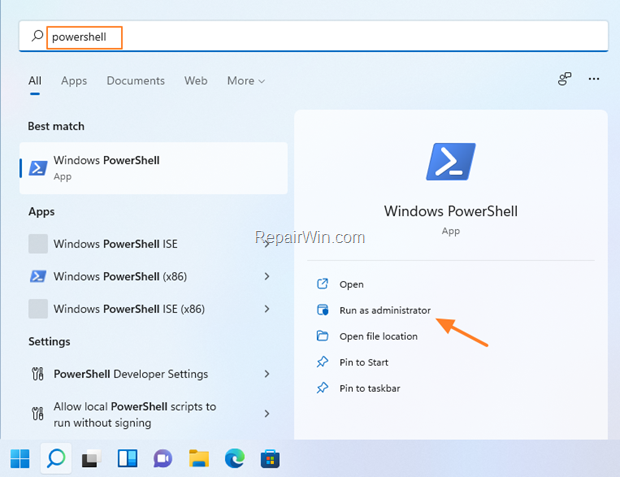Click the taskbar Search icon

(56, 459)
